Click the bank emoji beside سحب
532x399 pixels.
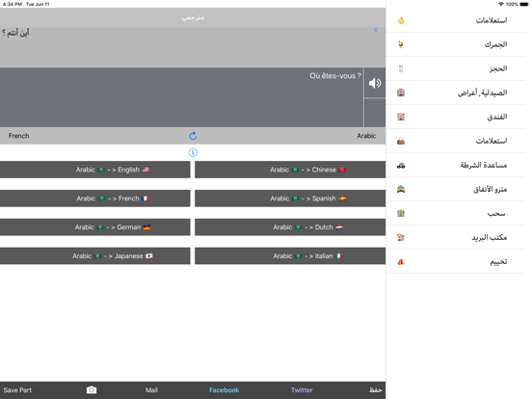pyautogui.click(x=401, y=213)
